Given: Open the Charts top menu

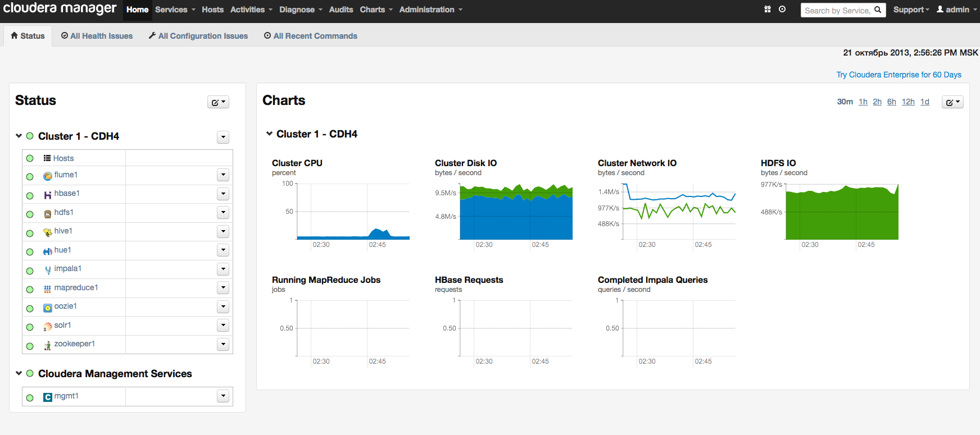Looking at the screenshot, I should (x=376, y=10).
